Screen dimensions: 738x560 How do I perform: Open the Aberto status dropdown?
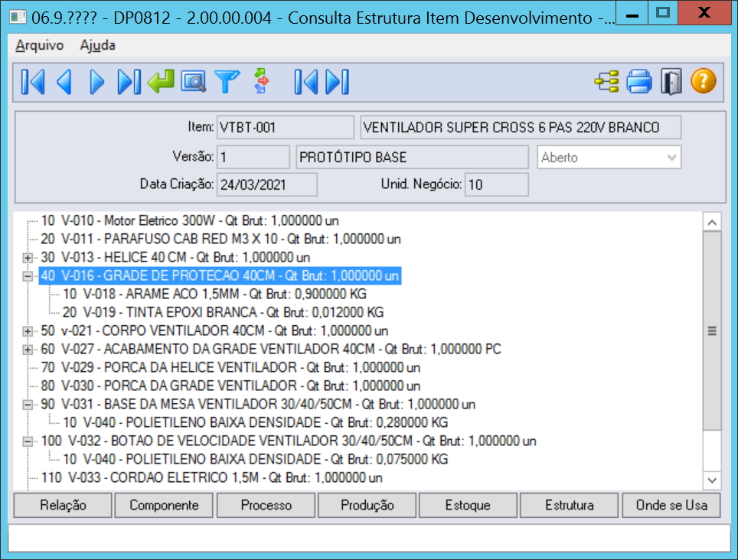pos(671,158)
